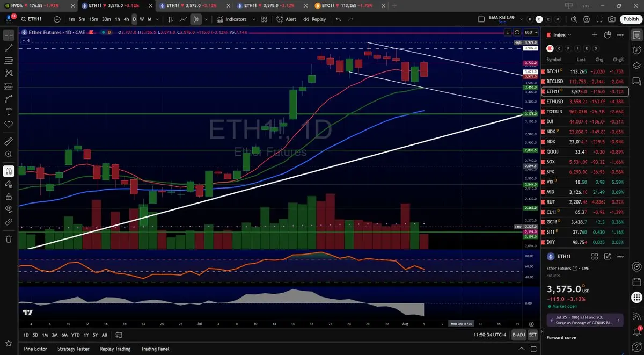Toggle lock all drawings

point(9,197)
